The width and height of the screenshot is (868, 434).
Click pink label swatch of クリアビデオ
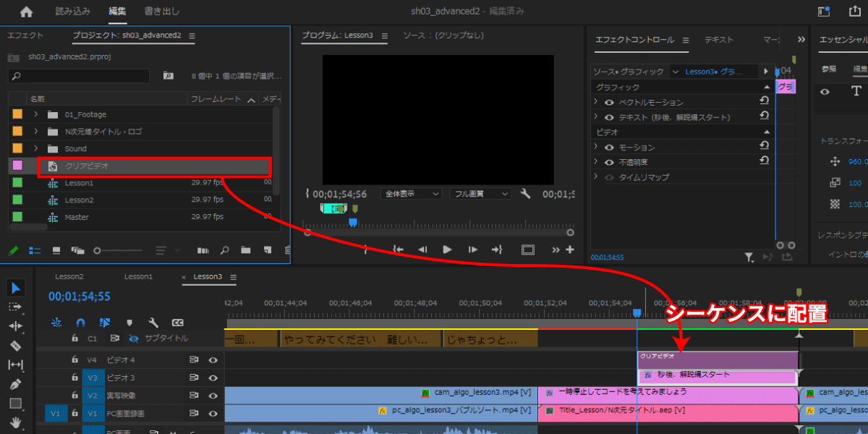17,166
